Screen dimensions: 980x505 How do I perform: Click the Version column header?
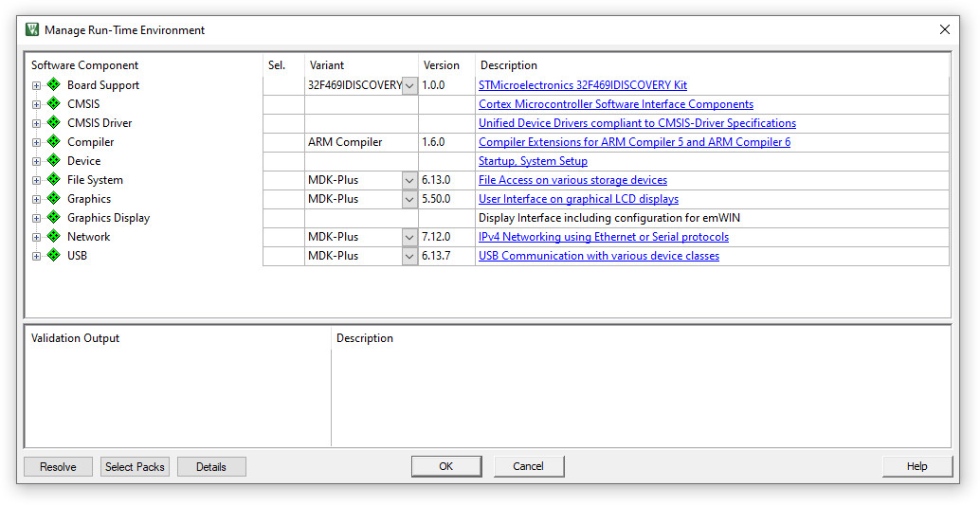(x=442, y=65)
